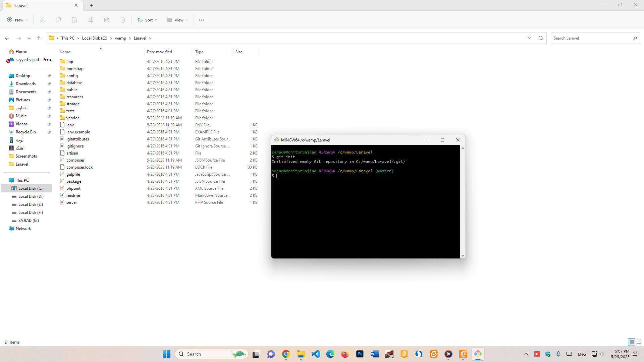Click the Laravel window tab

pos(42,5)
